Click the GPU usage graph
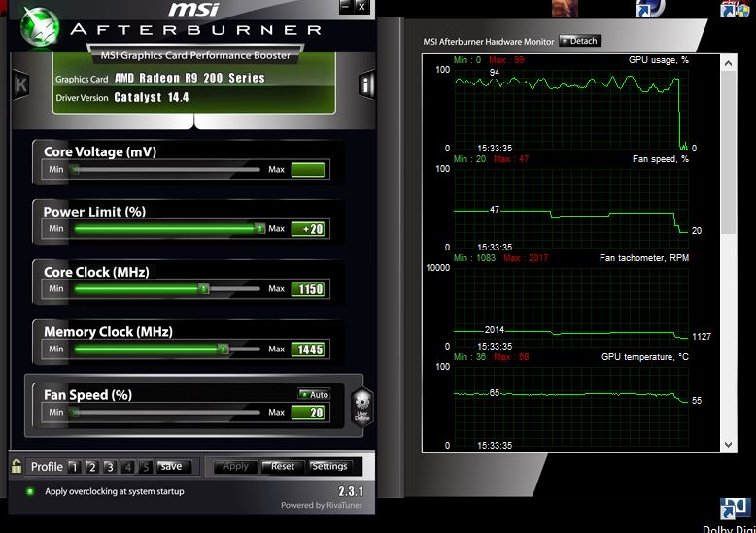 (571, 112)
